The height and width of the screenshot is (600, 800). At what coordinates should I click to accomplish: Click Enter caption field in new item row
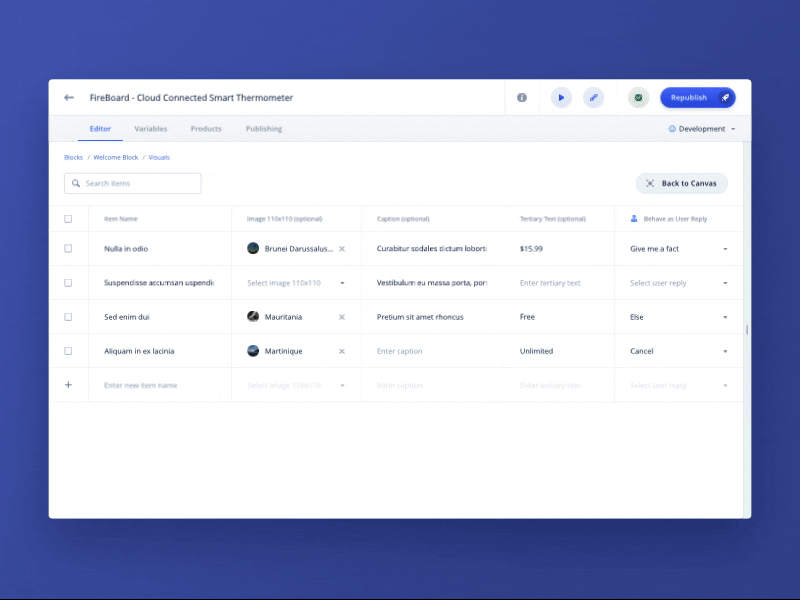point(399,385)
